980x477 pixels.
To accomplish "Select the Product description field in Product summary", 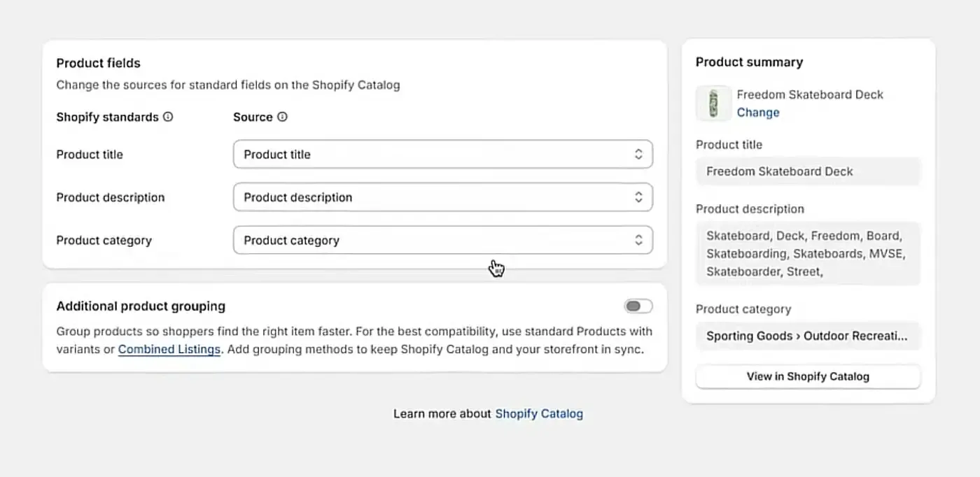I will 808,253.
